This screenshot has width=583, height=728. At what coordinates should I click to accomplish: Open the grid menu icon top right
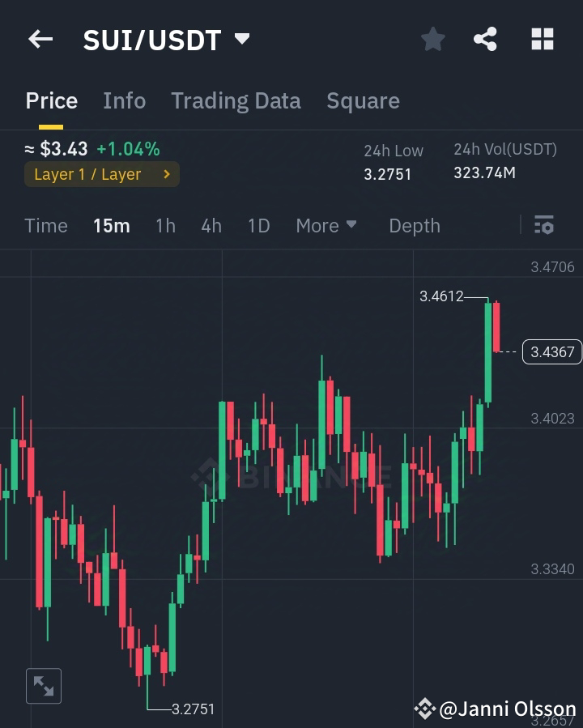click(x=541, y=39)
